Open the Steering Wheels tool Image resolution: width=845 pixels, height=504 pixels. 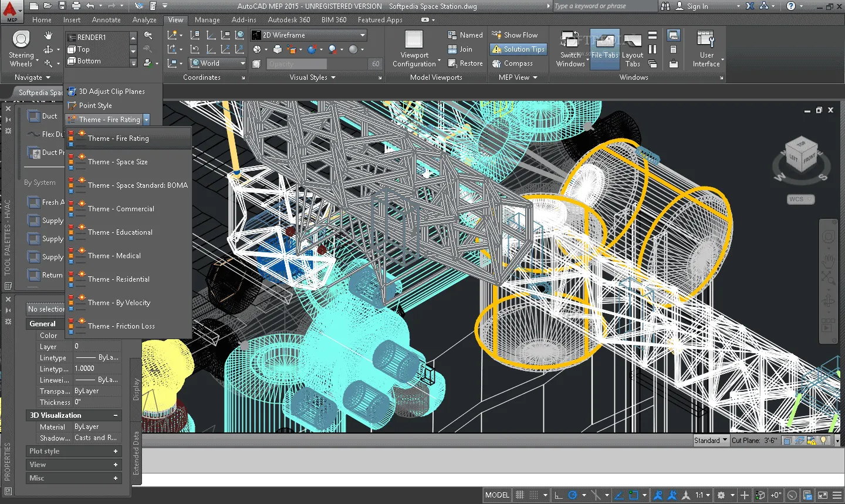[21, 40]
